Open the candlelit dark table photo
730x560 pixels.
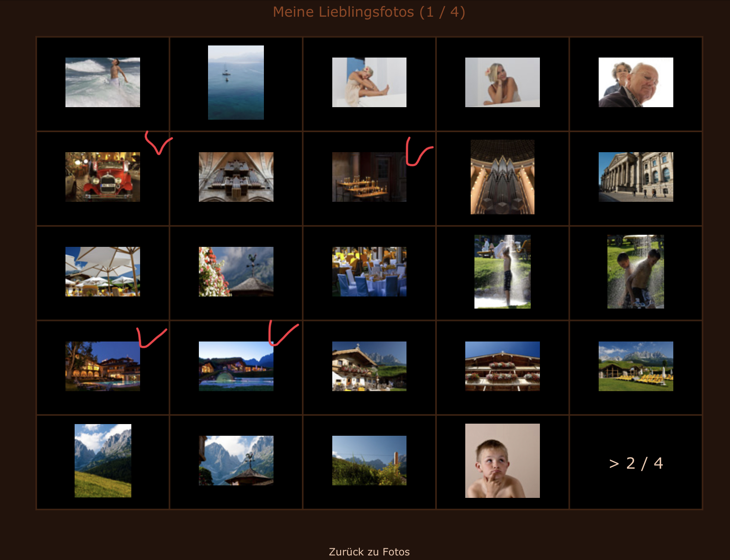click(369, 177)
